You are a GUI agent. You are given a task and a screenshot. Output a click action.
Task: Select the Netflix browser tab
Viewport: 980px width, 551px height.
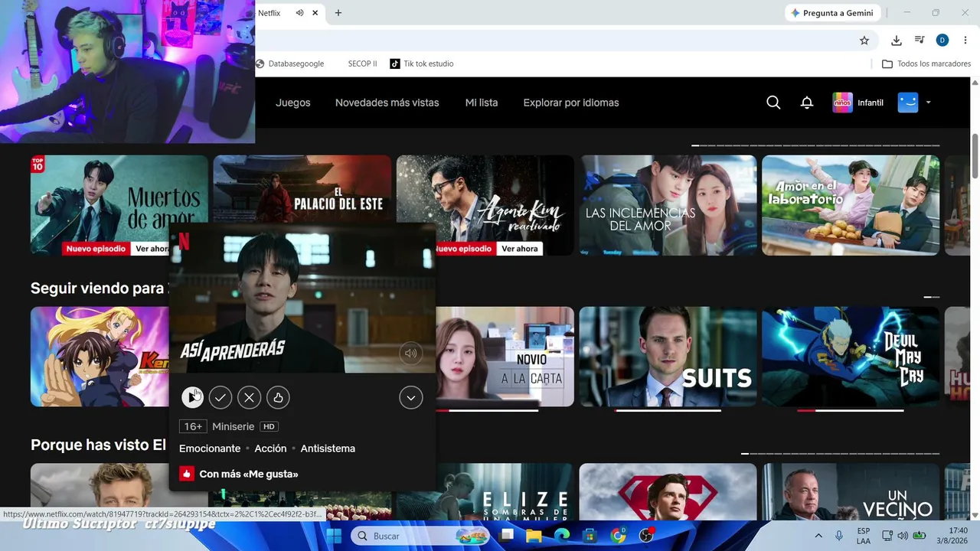(x=276, y=13)
